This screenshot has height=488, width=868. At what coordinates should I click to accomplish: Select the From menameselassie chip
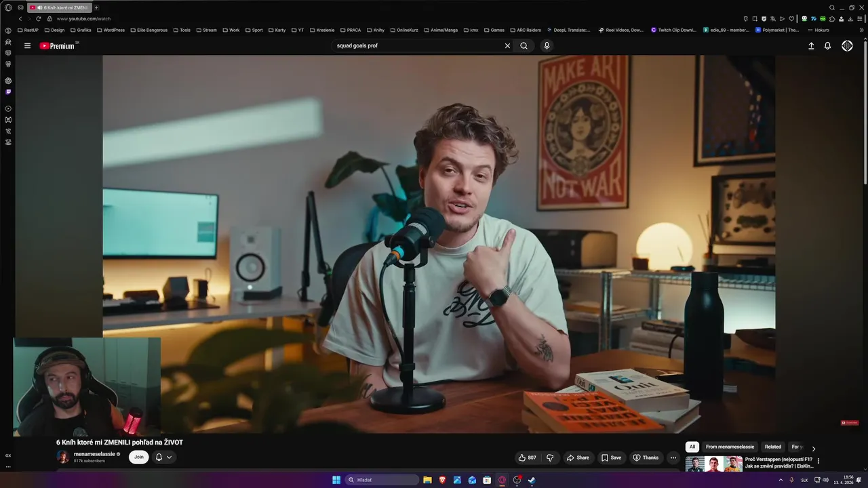[x=730, y=447]
